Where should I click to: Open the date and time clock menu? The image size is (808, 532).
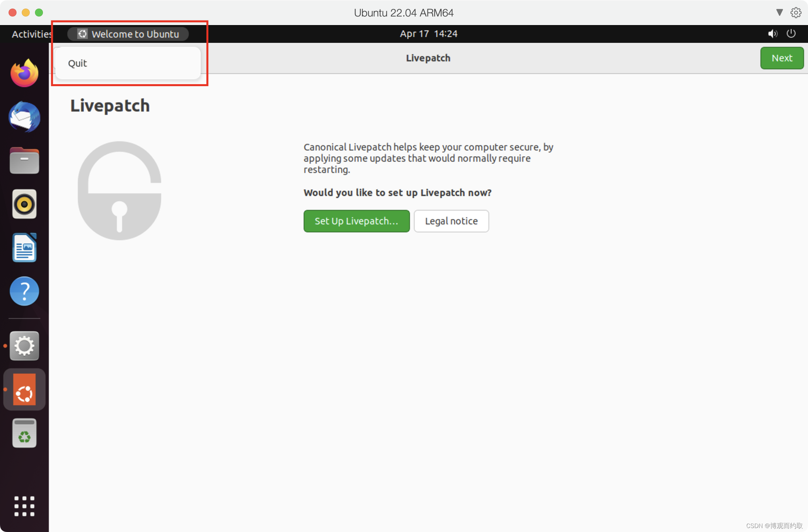tap(428, 34)
